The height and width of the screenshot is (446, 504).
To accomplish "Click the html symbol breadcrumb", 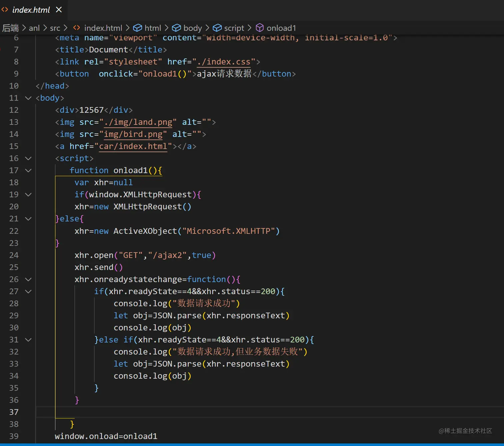I will click(153, 28).
